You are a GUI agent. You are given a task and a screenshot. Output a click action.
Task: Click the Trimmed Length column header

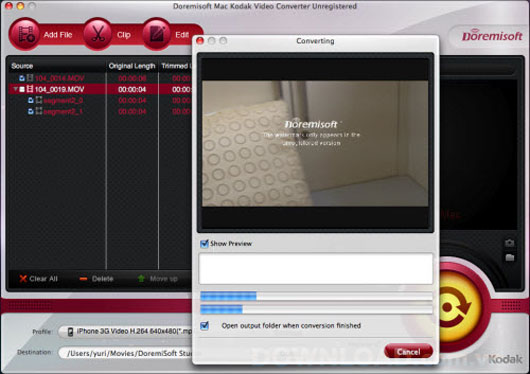click(176, 66)
